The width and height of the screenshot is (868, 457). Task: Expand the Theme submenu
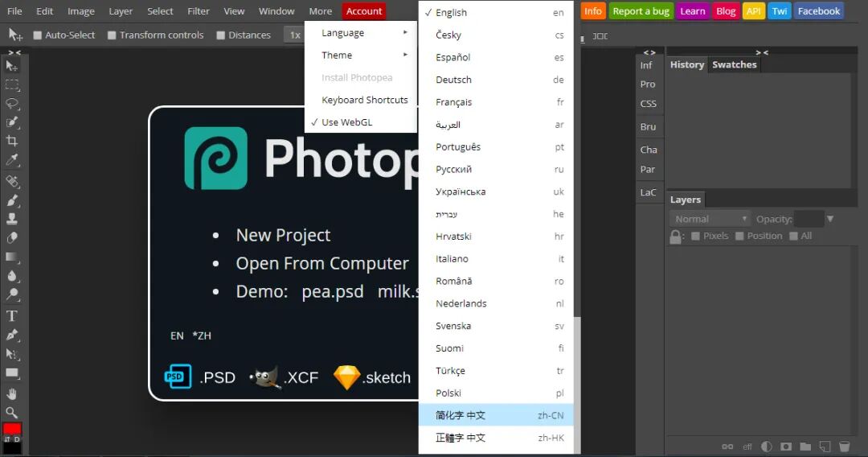[x=360, y=55]
